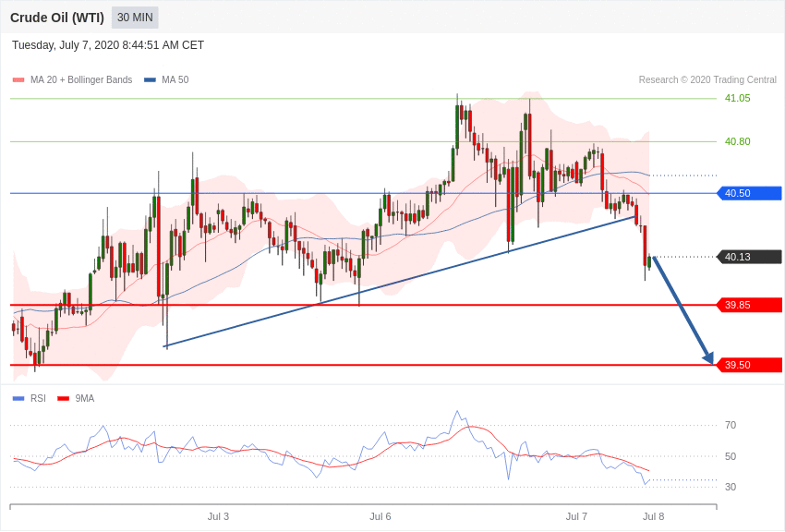Click the 41.05 resistance level label
Viewport: 785px width, 532px height.
coord(738,98)
